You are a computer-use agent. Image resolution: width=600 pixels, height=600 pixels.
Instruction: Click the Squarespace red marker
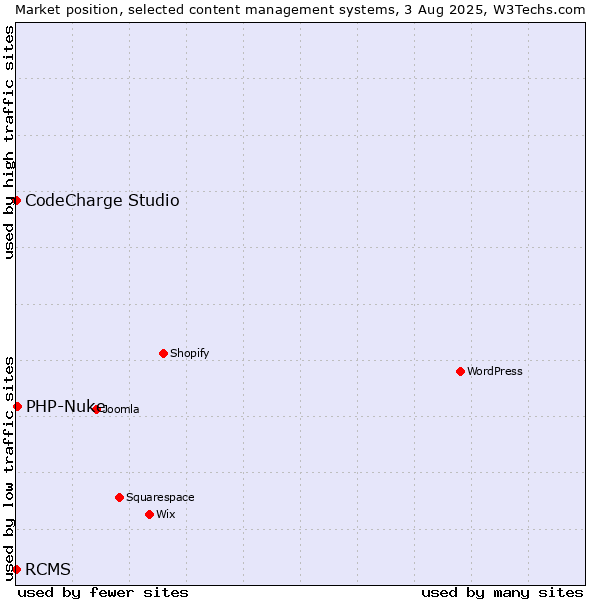(119, 497)
